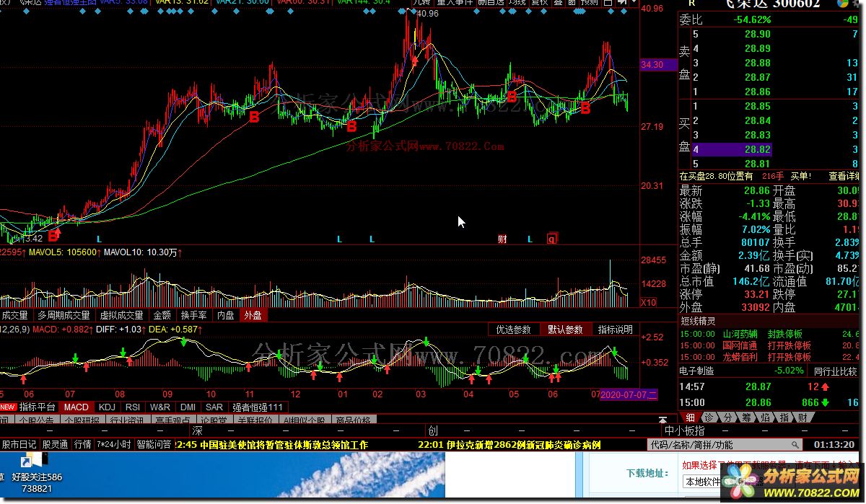Image resolution: width=866 pixels, height=504 pixels.
Task: Select the 换手率 turnover tab
Action: 193,315
